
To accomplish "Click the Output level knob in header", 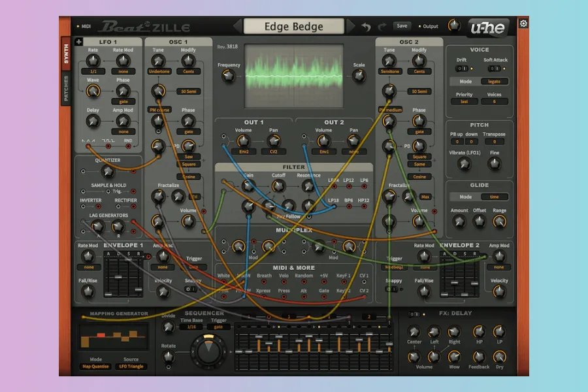I will 454,26.
